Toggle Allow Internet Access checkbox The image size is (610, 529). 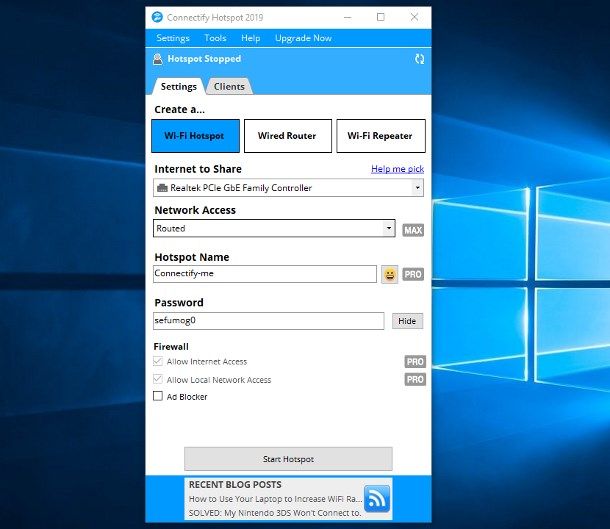tap(158, 361)
